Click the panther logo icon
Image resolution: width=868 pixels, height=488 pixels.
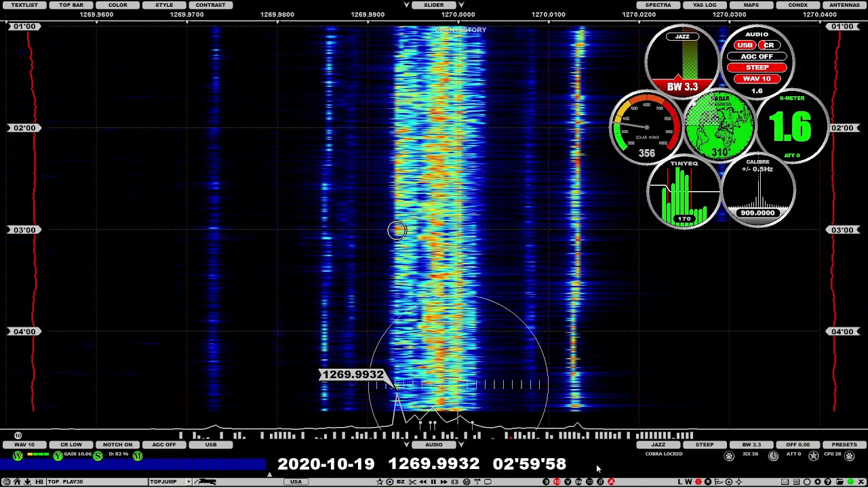point(205,482)
